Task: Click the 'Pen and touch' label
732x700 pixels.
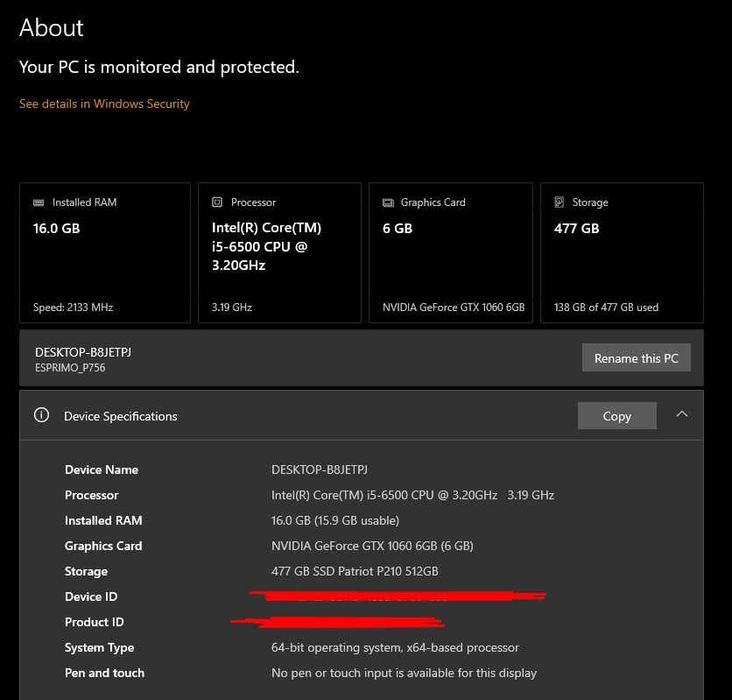Action: tap(105, 673)
